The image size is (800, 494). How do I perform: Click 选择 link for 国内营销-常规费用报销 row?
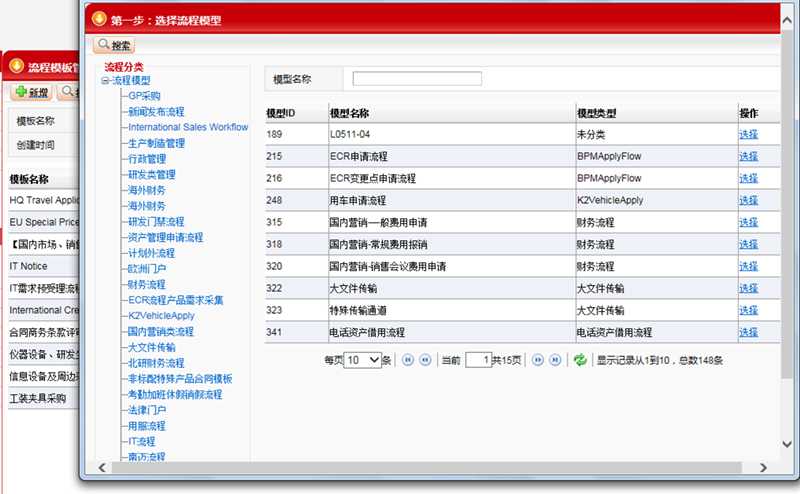click(x=748, y=244)
